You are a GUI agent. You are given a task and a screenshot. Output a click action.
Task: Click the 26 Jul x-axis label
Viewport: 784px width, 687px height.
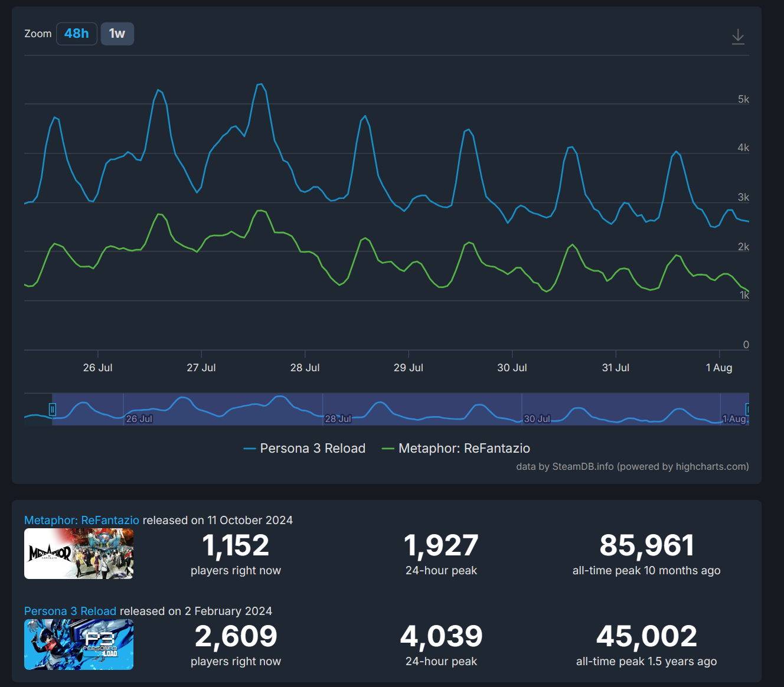tap(97, 368)
